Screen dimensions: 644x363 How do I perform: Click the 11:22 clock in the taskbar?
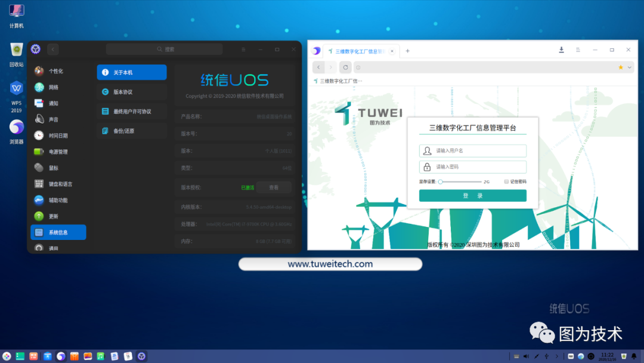coord(607,356)
